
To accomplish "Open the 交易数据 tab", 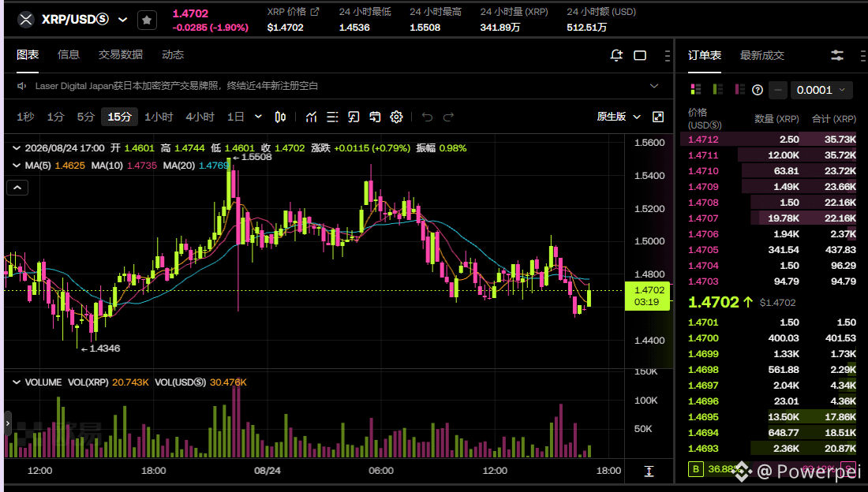I will tap(121, 54).
